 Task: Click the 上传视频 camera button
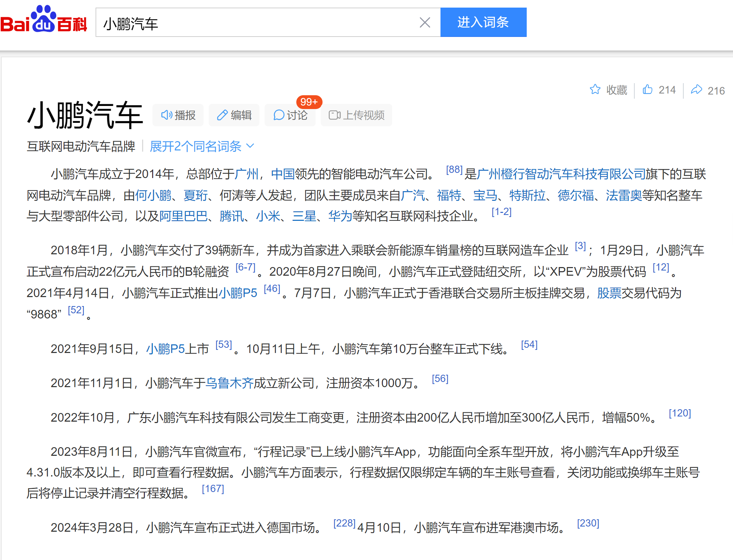[356, 115]
